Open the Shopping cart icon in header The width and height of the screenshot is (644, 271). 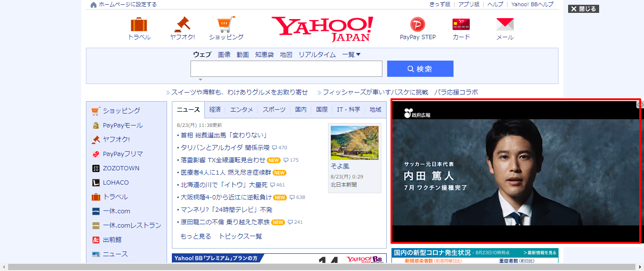click(226, 24)
